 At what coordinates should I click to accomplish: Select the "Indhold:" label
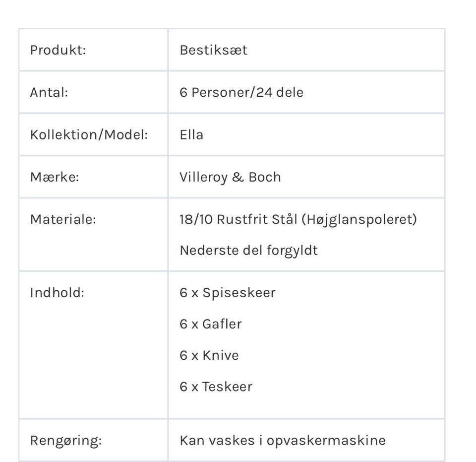click(x=57, y=292)
